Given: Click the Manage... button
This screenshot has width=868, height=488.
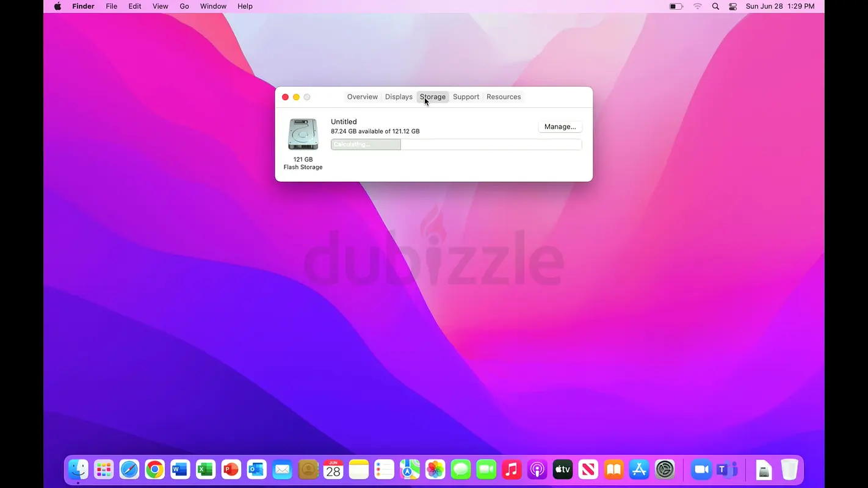Looking at the screenshot, I should (560, 127).
